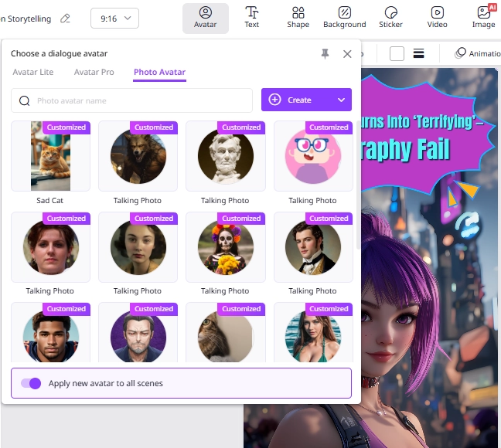The height and width of the screenshot is (448, 501).
Task: Select the Sticker tool
Action: tap(390, 18)
